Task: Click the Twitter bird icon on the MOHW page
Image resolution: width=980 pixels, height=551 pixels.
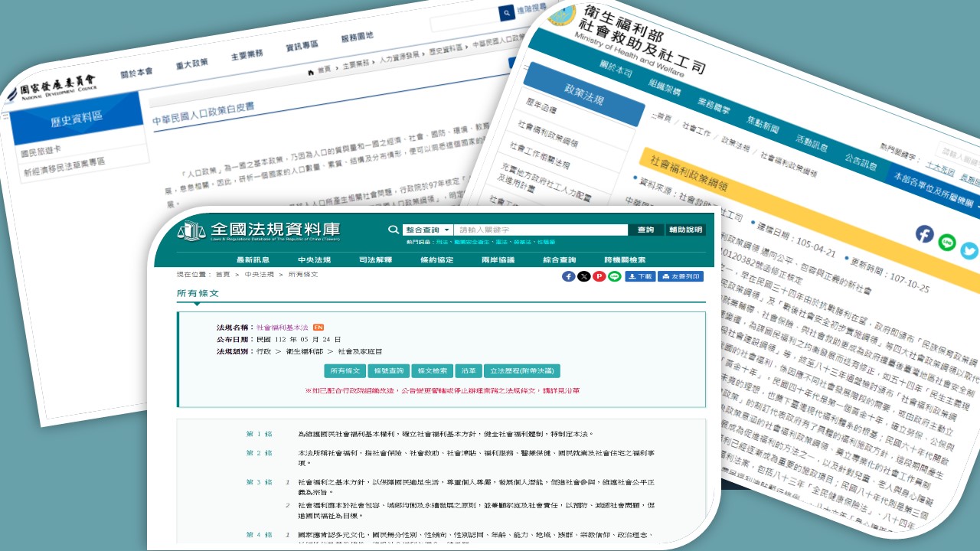Action: (x=969, y=251)
